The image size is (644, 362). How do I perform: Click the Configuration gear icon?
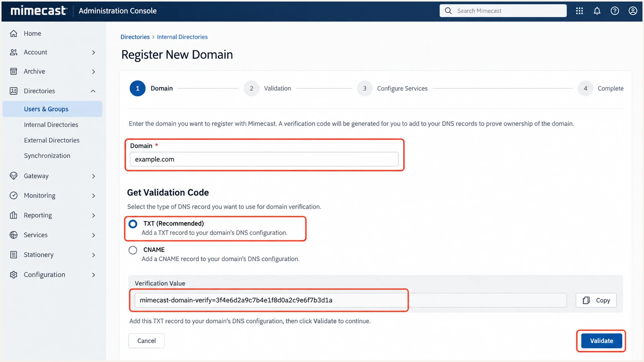click(x=13, y=275)
